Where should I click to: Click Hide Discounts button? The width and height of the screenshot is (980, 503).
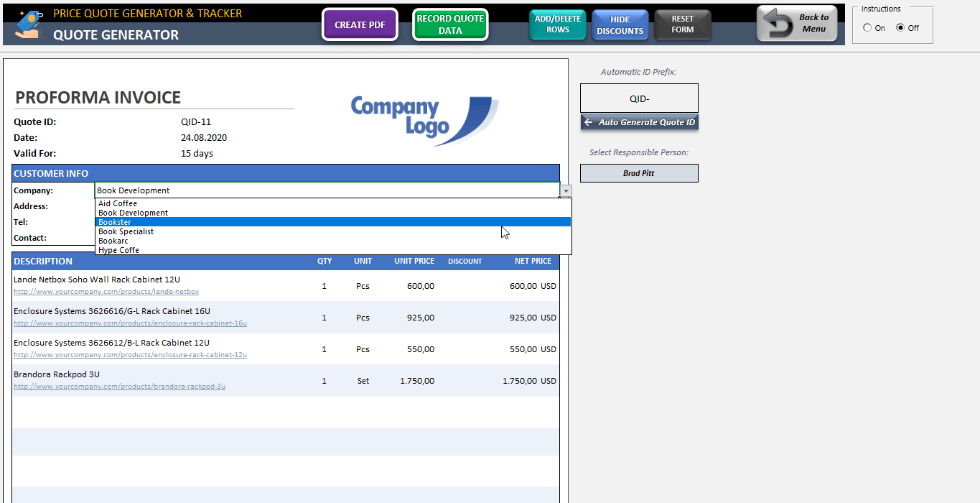tap(620, 25)
